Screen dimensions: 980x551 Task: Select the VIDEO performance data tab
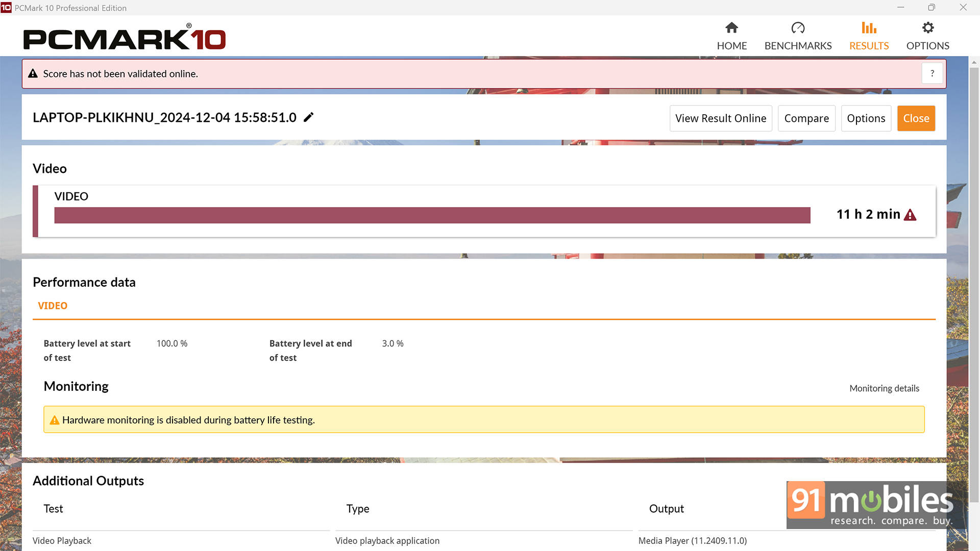point(53,306)
